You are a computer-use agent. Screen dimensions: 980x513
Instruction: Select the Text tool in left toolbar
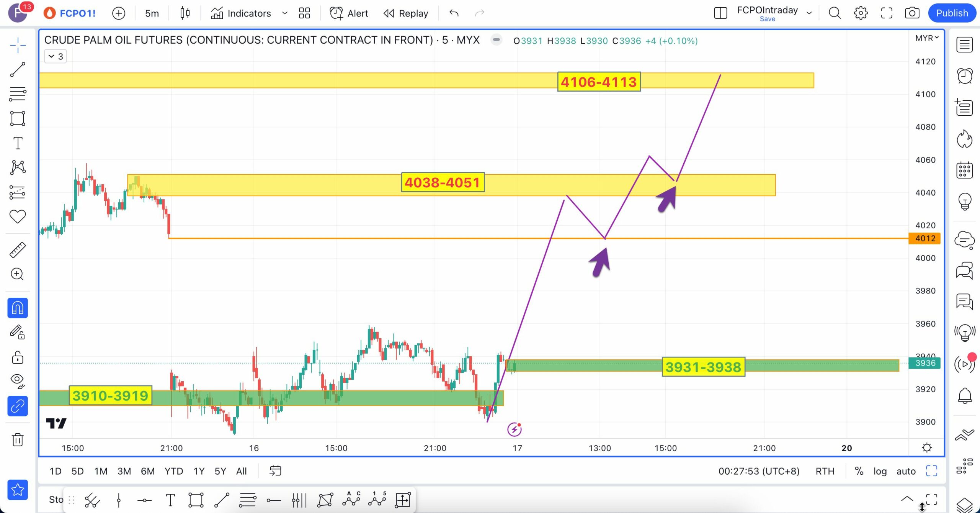coord(18,143)
